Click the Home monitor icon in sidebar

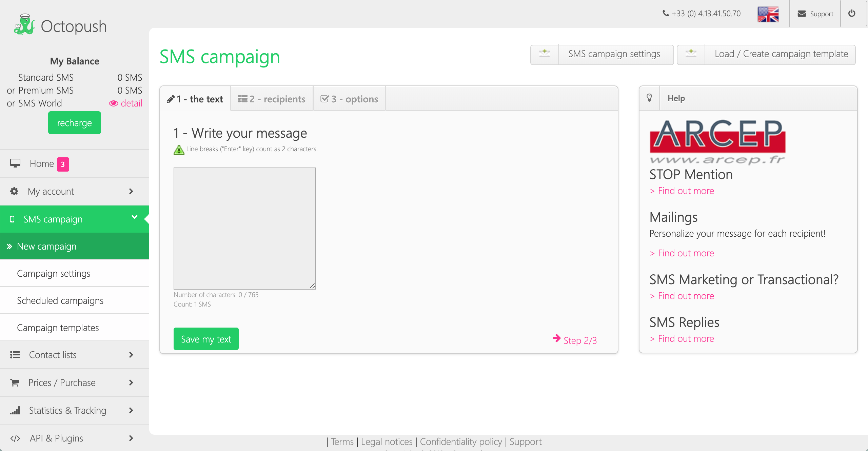coord(15,163)
